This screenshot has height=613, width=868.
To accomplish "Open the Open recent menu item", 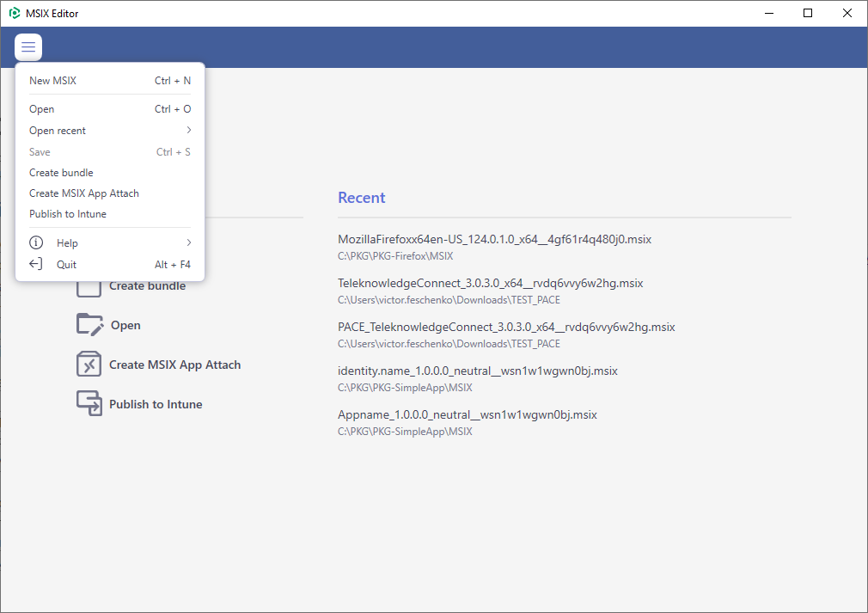I will coord(110,131).
